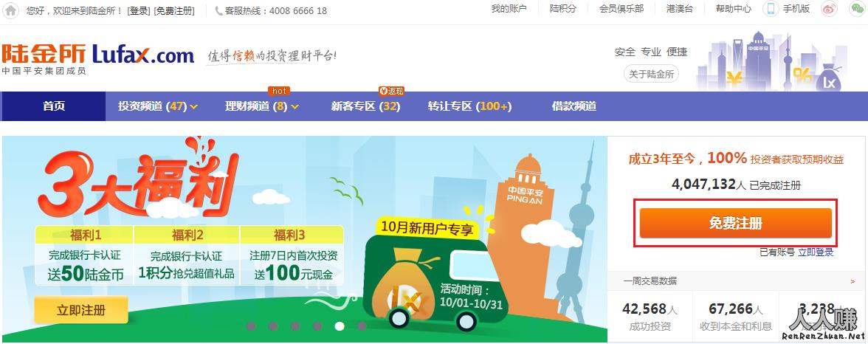
Task: Select the sixth carousel dot
Action: [362, 326]
